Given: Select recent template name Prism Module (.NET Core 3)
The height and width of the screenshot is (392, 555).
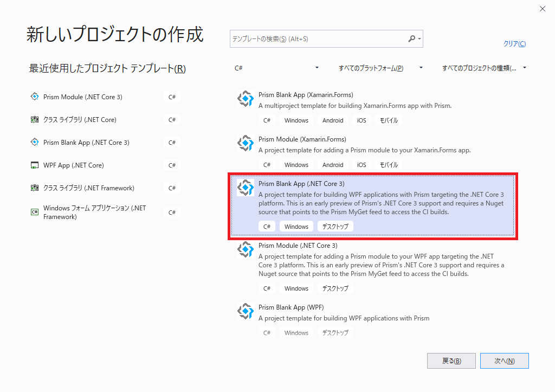Looking at the screenshot, I should (83, 97).
